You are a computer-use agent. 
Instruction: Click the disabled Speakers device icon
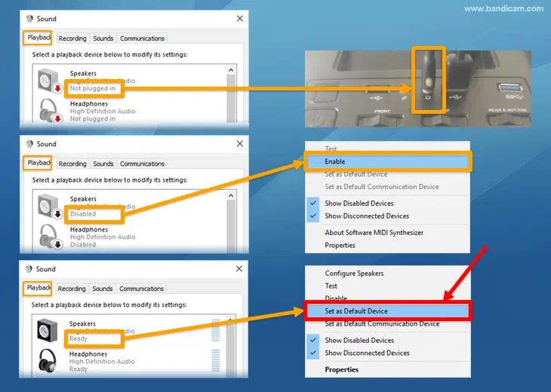pyautogui.click(x=48, y=207)
